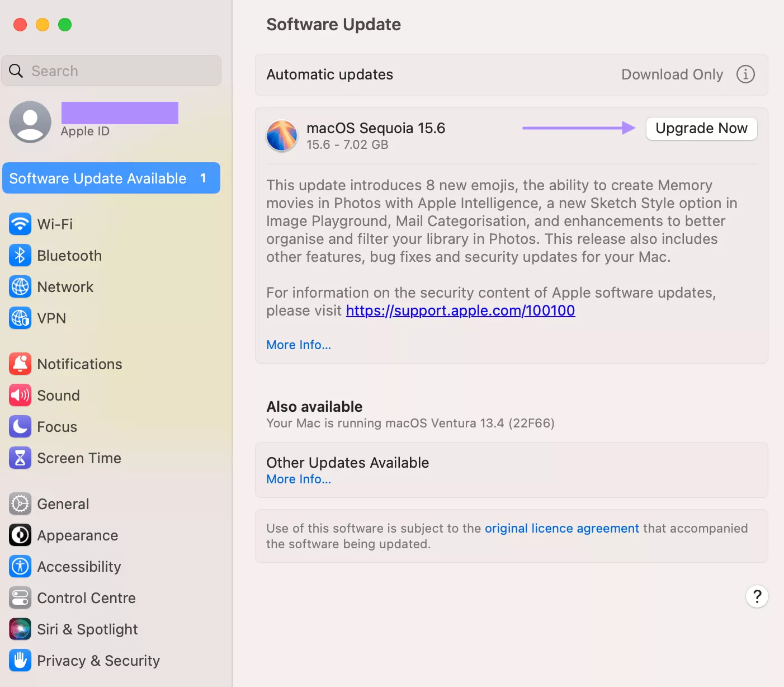Click More Info under Other Updates Available
The width and height of the screenshot is (784, 687).
[x=299, y=479]
